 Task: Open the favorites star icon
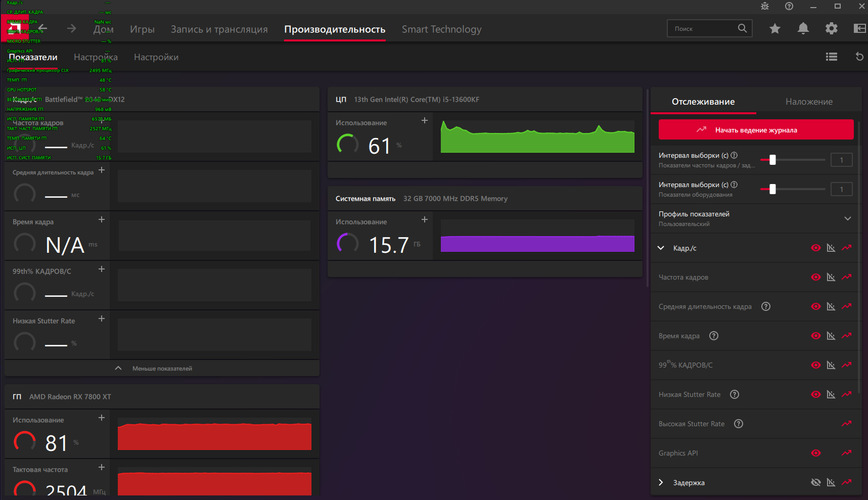pyautogui.click(x=774, y=29)
